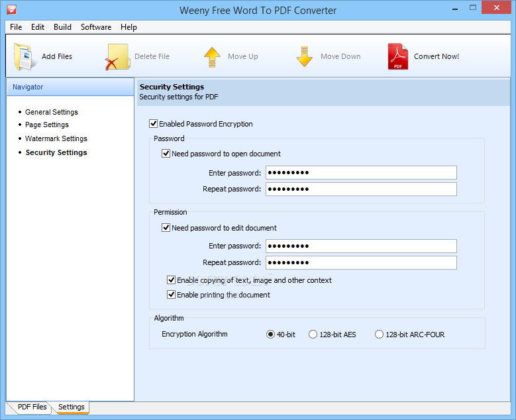
Task: Click Enter password field under Permission group
Action: (x=361, y=246)
